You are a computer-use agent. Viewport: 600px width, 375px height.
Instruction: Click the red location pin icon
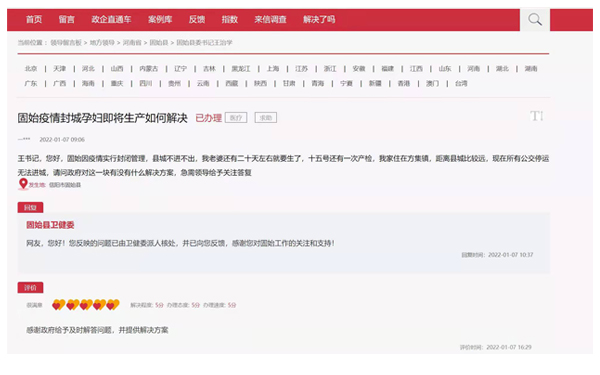coord(23,184)
